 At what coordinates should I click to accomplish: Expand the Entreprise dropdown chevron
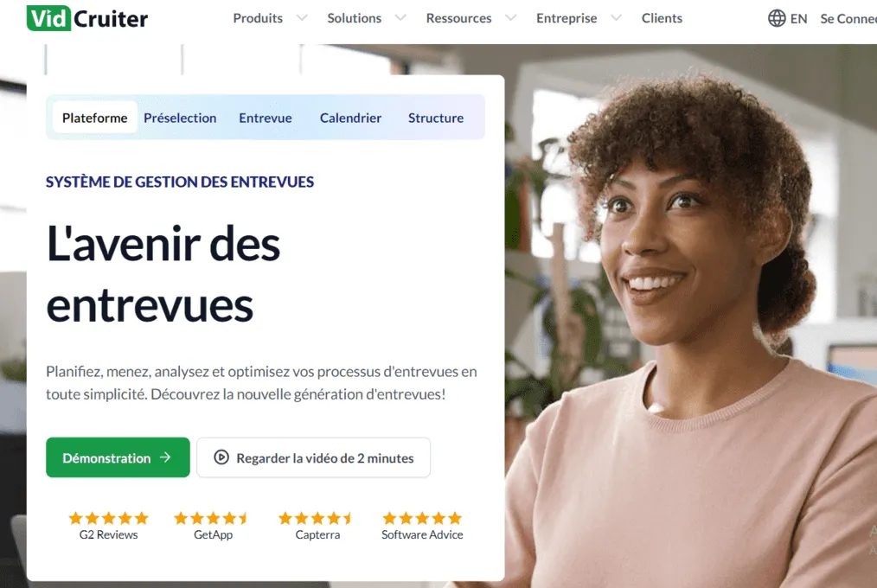616,18
